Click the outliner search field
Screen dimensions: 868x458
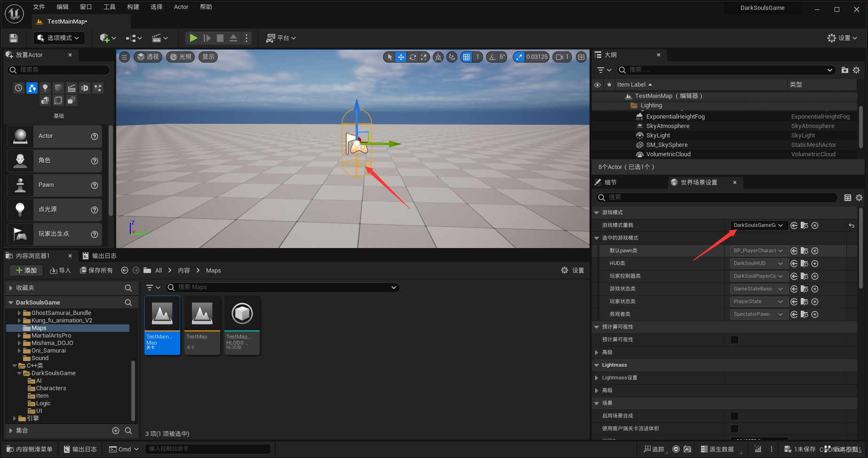(726, 70)
